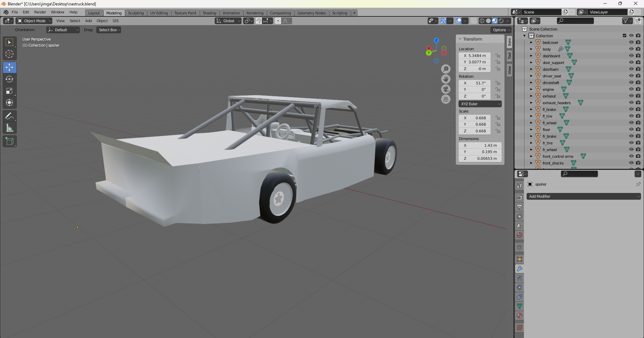Open Particles properties tab
Image resolution: width=644 pixels, height=338 pixels.
[x=520, y=278]
